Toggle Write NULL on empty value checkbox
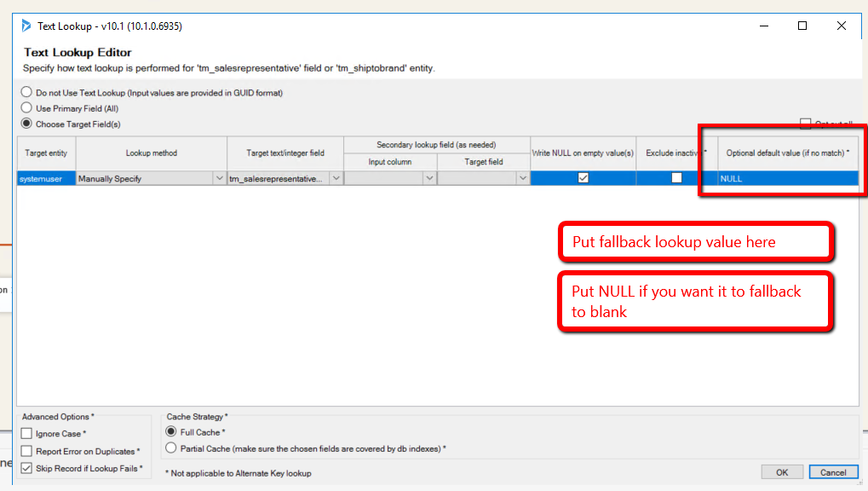This screenshot has width=868, height=491. (583, 178)
